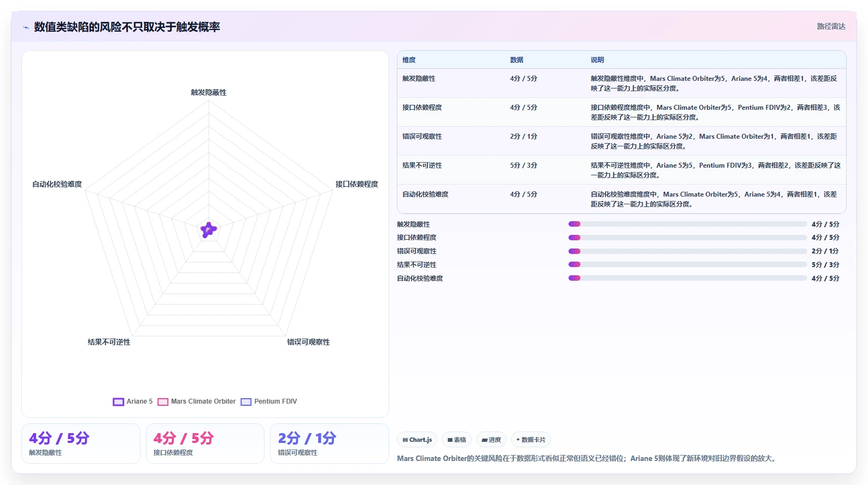This screenshot has width=868, height=485.
Task: Click the 2分 / 1分 value in the table
Action: point(524,137)
